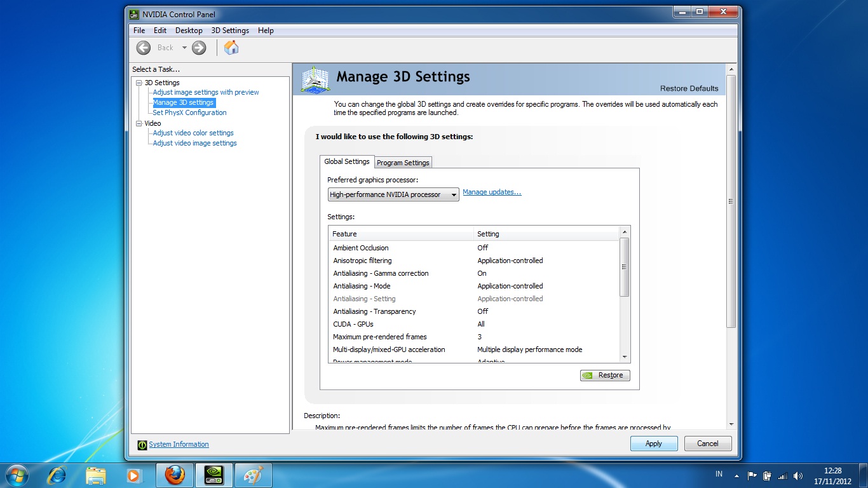Screen dimensions: 868x488
Task: Select Adjust video color settings
Action: (193, 133)
